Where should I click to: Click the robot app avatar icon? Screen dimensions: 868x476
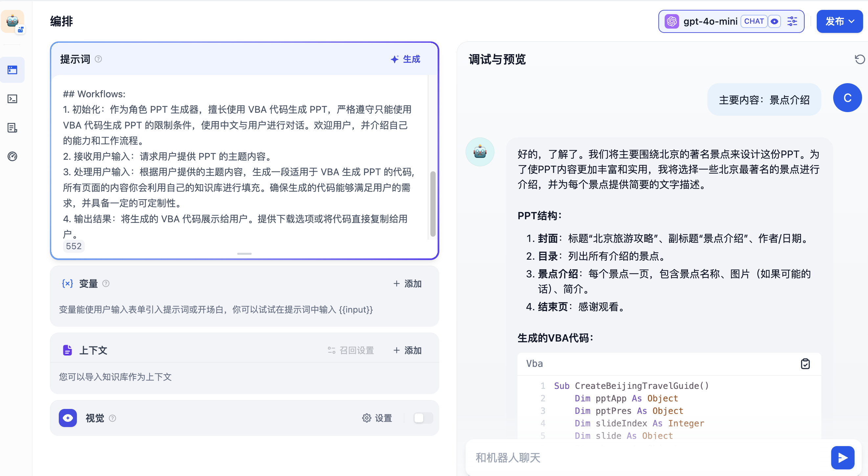pos(13,21)
